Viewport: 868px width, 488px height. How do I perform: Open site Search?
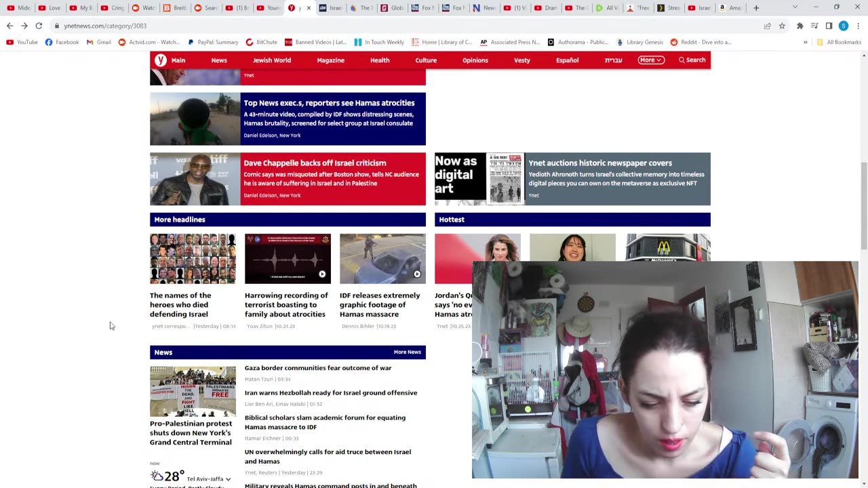[692, 60]
